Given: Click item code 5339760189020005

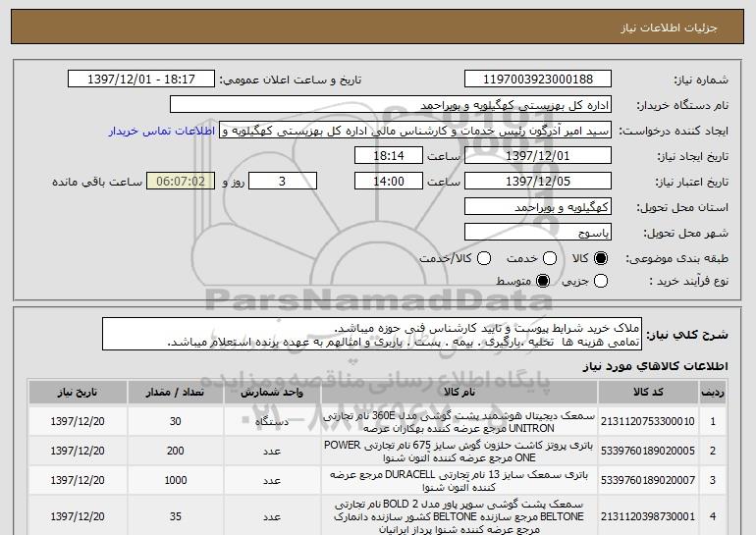Looking at the screenshot, I should pos(648,451).
